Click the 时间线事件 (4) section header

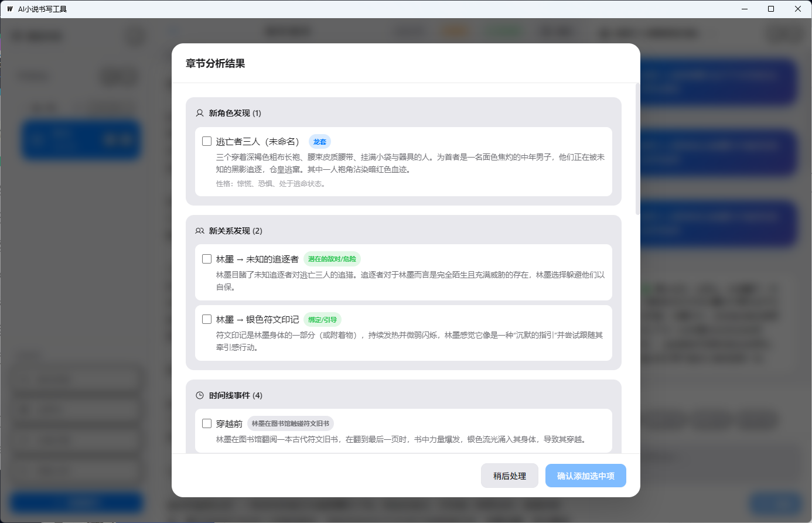click(236, 395)
